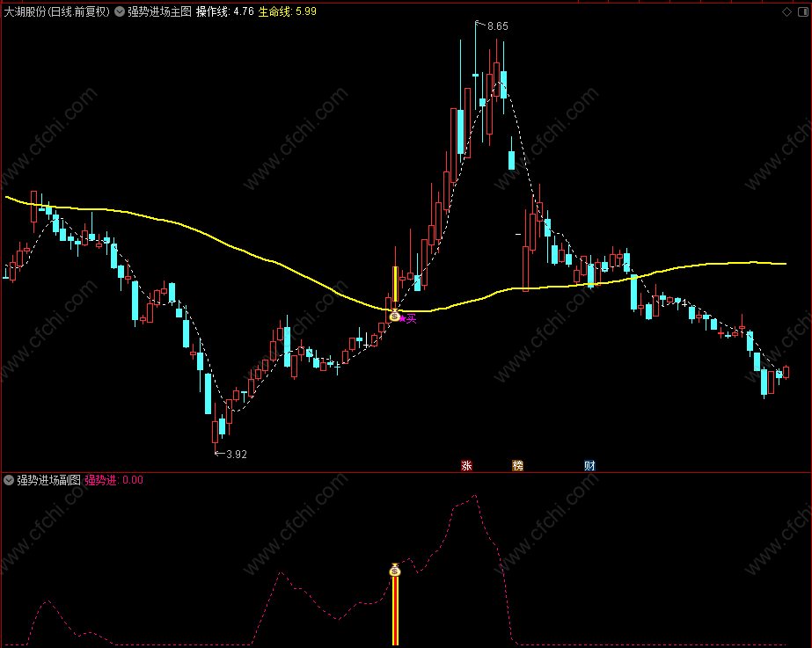Click the 涨 marker at chart bottom
Viewport: 812px width, 648px height.
point(466,465)
